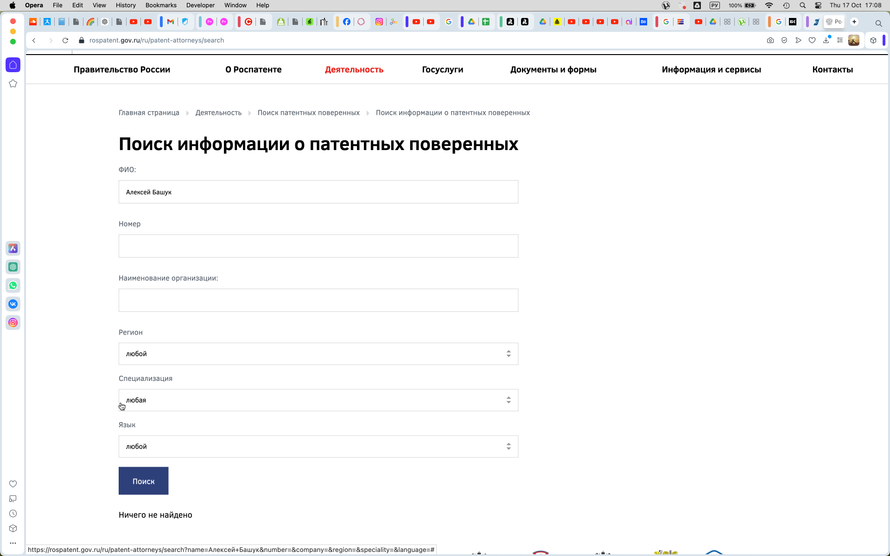Go back using the browser back arrow
This screenshot has height=556, width=890.
tap(34, 40)
